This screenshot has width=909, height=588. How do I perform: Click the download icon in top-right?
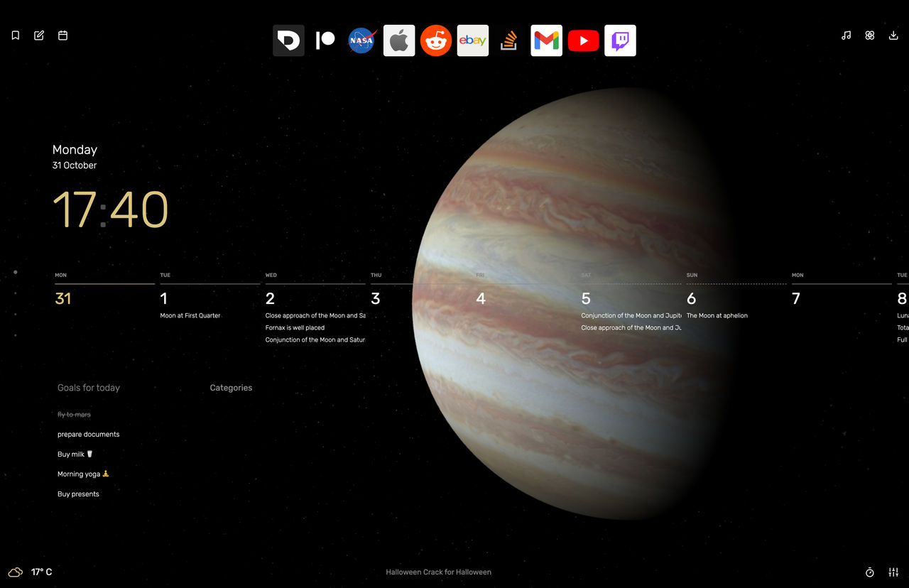[893, 35]
